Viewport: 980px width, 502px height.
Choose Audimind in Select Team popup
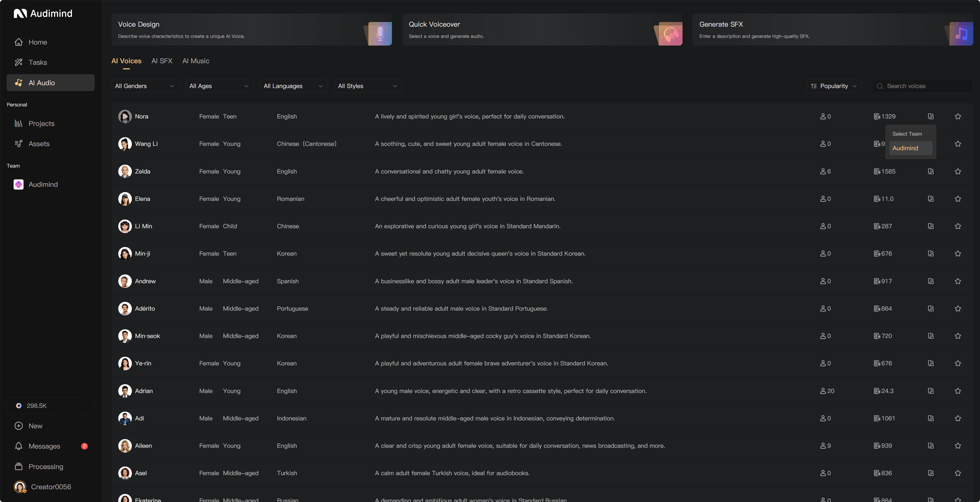[910, 148]
